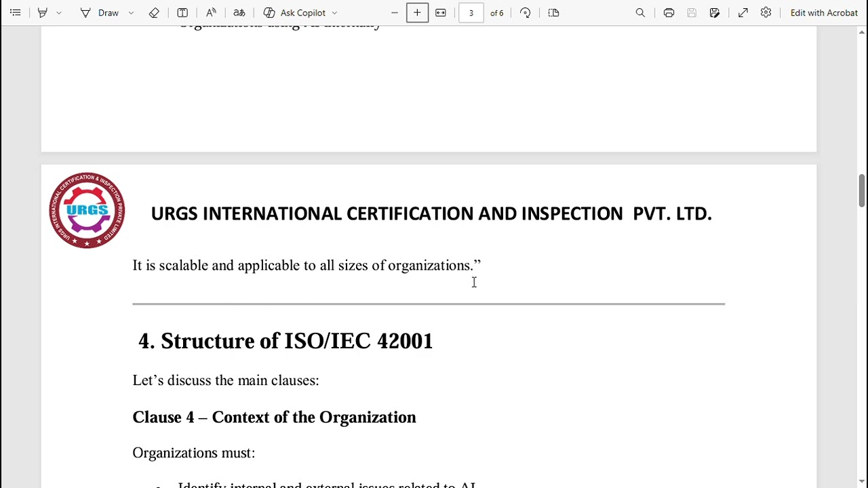Click Save as icon
Viewport: 868px width, 488px height.
(715, 13)
